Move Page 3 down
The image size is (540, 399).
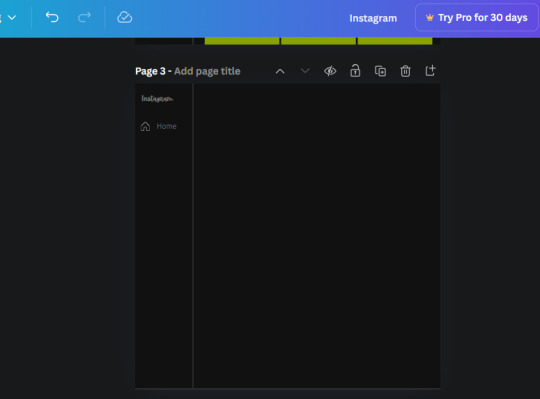click(x=305, y=71)
